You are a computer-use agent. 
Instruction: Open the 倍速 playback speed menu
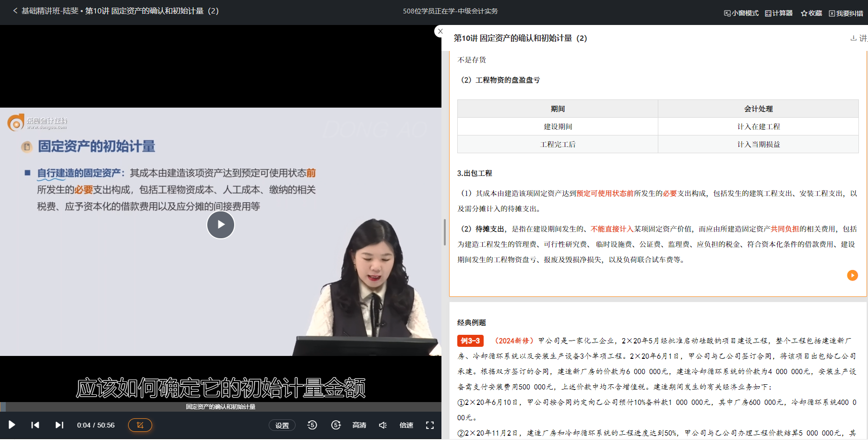(406, 425)
